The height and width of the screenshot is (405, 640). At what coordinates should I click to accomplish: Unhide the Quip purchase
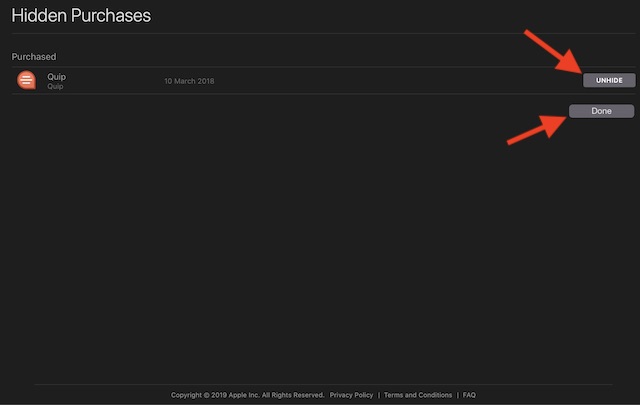(609, 80)
